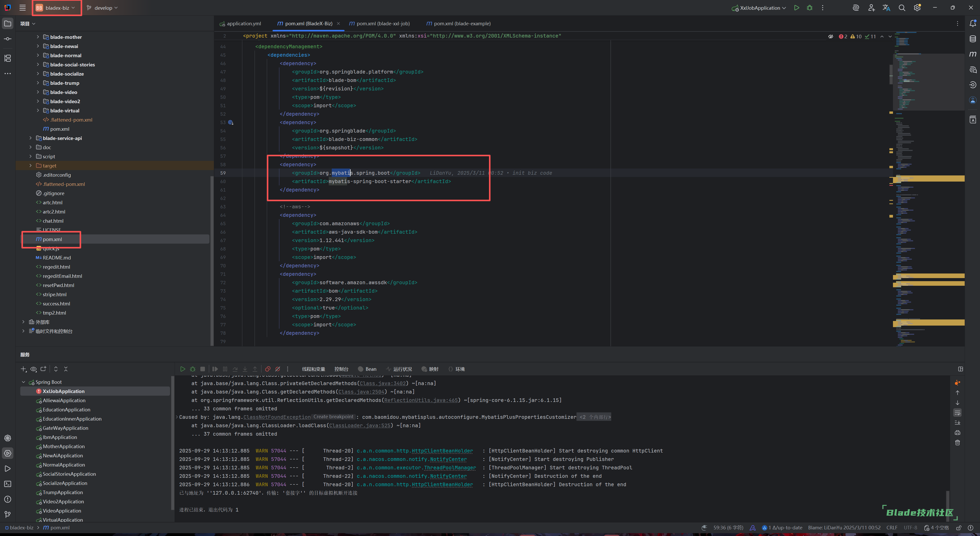
Task: Open the 控制台 tab
Action: pyautogui.click(x=341, y=369)
